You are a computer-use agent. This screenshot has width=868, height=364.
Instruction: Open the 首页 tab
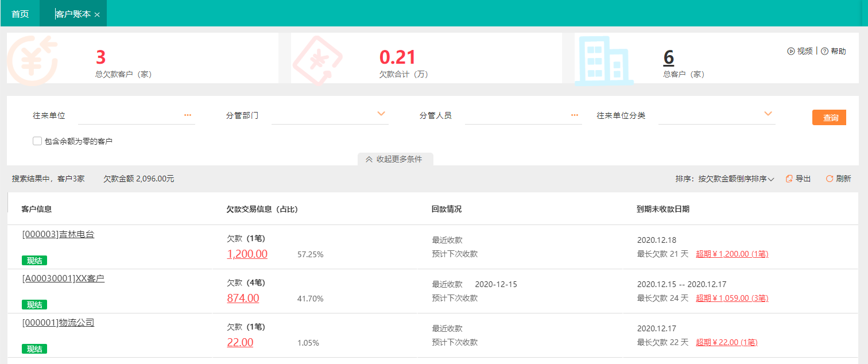(x=20, y=14)
